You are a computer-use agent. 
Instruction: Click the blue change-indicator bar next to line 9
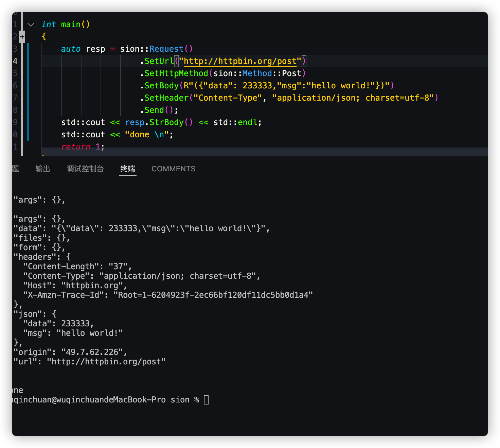[x=28, y=122]
